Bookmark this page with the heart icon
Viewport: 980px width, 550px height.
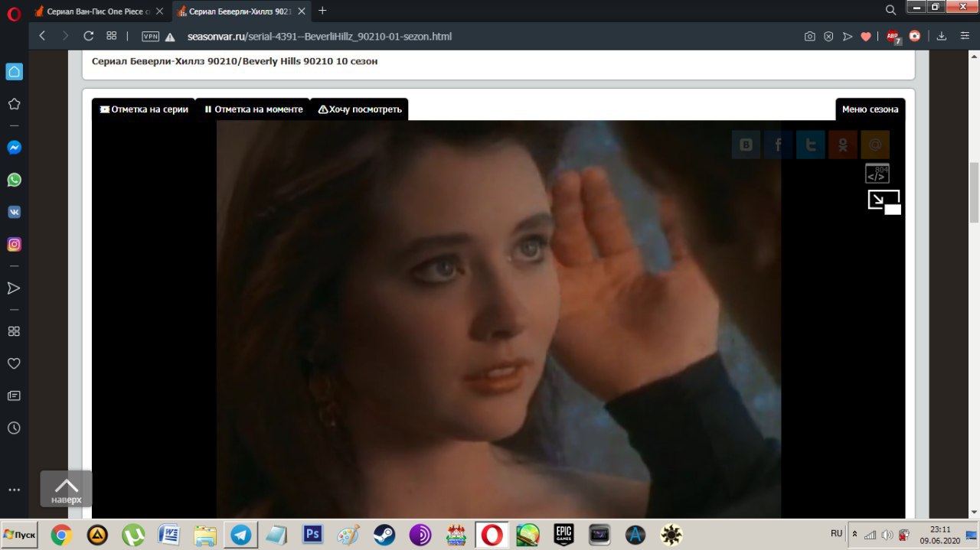[866, 36]
